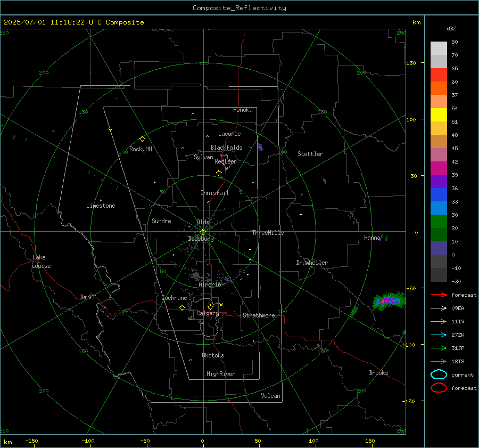Image resolution: width=479 pixels, height=448 pixels.
Task: Select the white plus marker north of Drumheller
Action: [x=301, y=214]
